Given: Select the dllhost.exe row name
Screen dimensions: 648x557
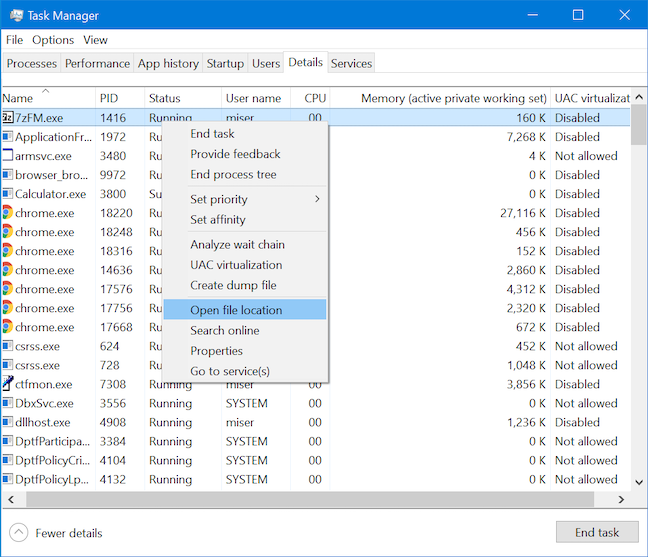Looking at the screenshot, I should (x=43, y=422).
